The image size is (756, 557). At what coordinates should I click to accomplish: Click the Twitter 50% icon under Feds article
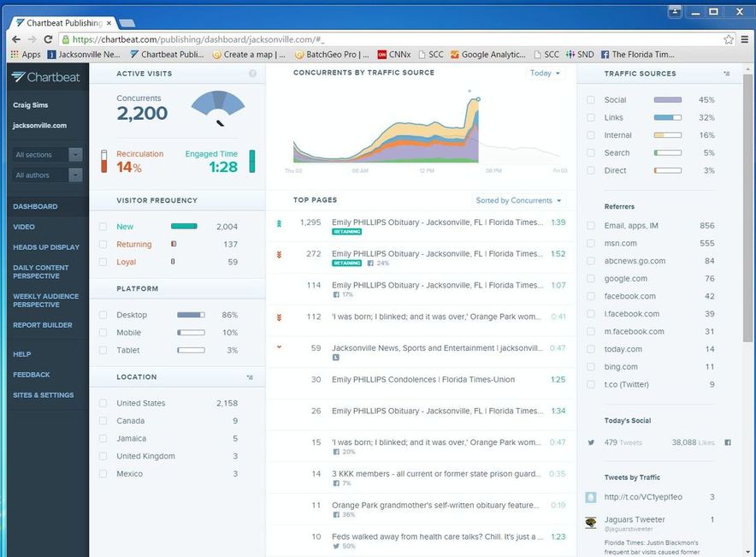click(336, 546)
